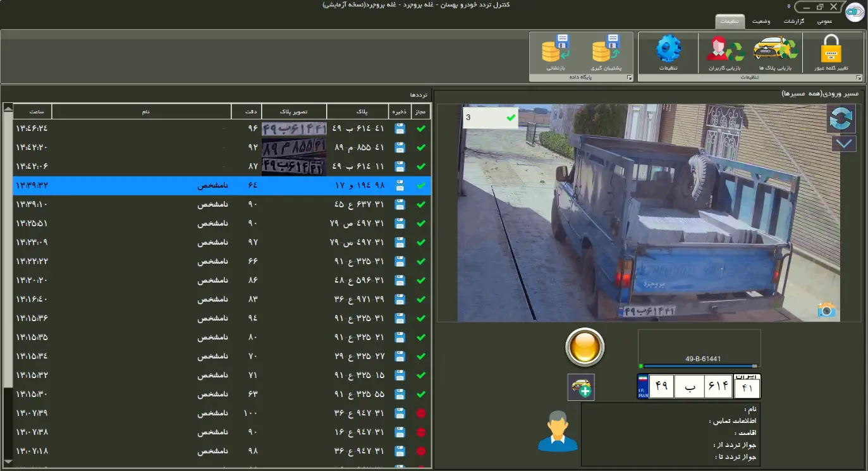
Task: Expand the database (پایگاه داده) group launcher
Action: coord(628,78)
